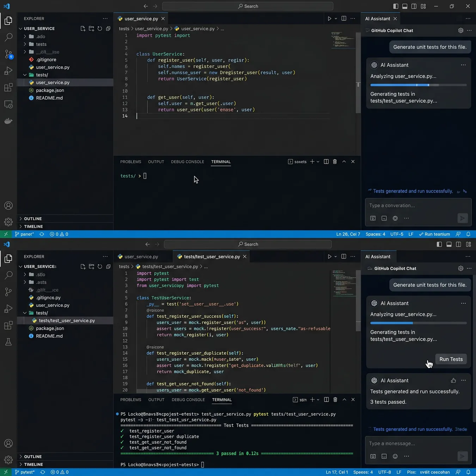Screen dimensions: 476x476
Task: Open run dropdown arrow in top editor
Action: [336, 18]
